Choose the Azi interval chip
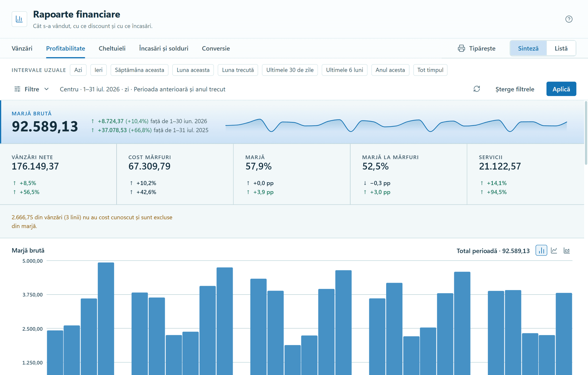Viewport: 588px width, 375px height. [x=78, y=70]
